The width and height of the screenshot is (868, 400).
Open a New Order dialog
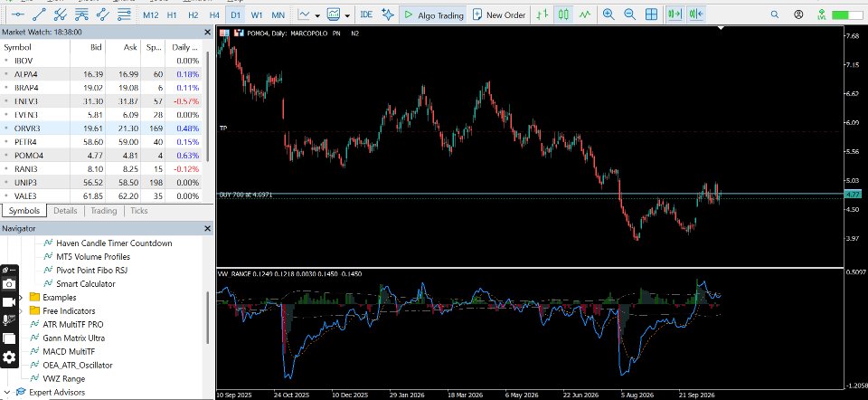pos(499,15)
